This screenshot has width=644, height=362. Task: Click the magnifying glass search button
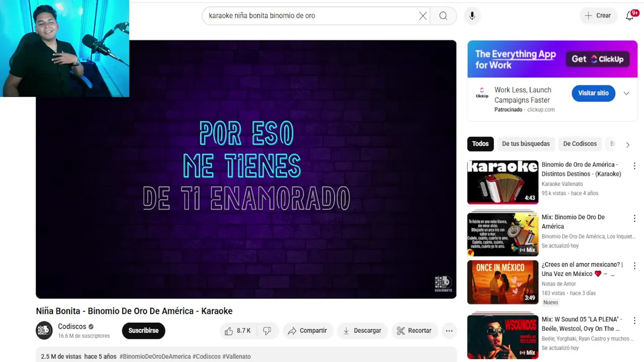click(x=443, y=16)
